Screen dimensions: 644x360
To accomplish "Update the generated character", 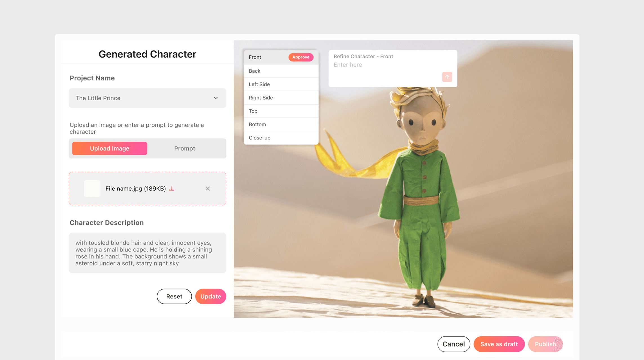I will [211, 296].
